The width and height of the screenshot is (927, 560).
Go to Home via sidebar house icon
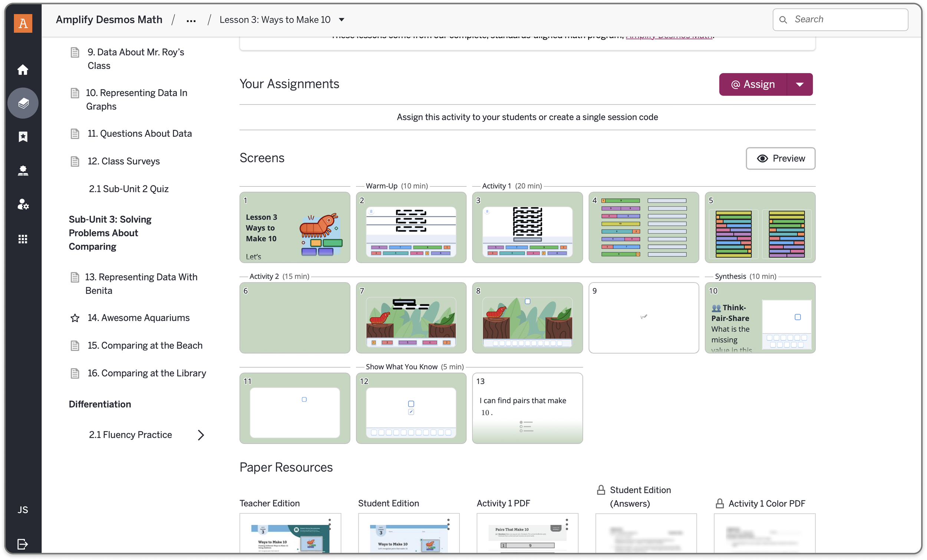point(23,70)
